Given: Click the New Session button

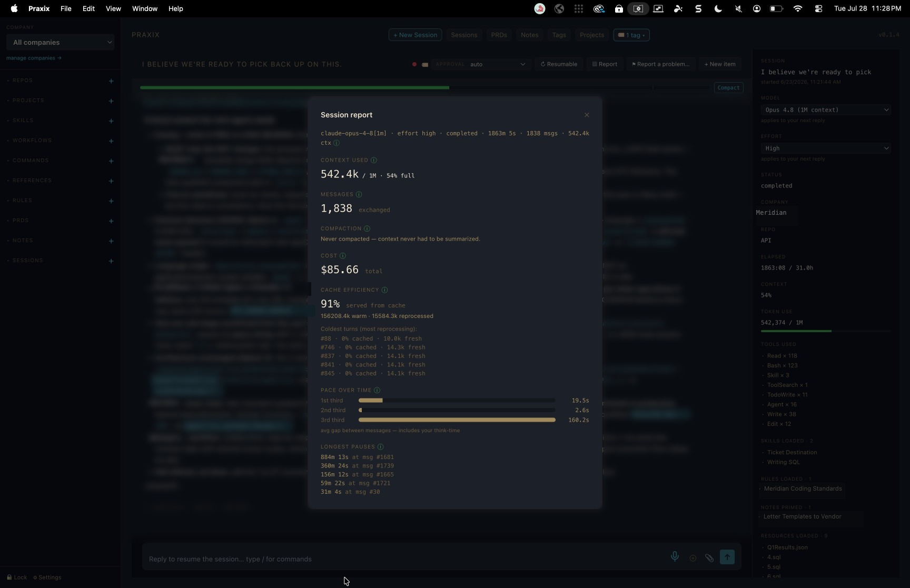Looking at the screenshot, I should click(x=415, y=35).
